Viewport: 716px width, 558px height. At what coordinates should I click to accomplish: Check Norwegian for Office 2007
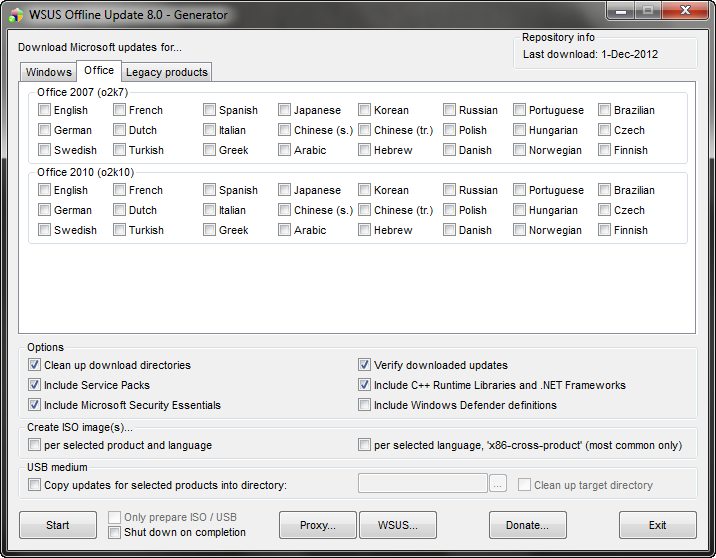[x=519, y=150]
